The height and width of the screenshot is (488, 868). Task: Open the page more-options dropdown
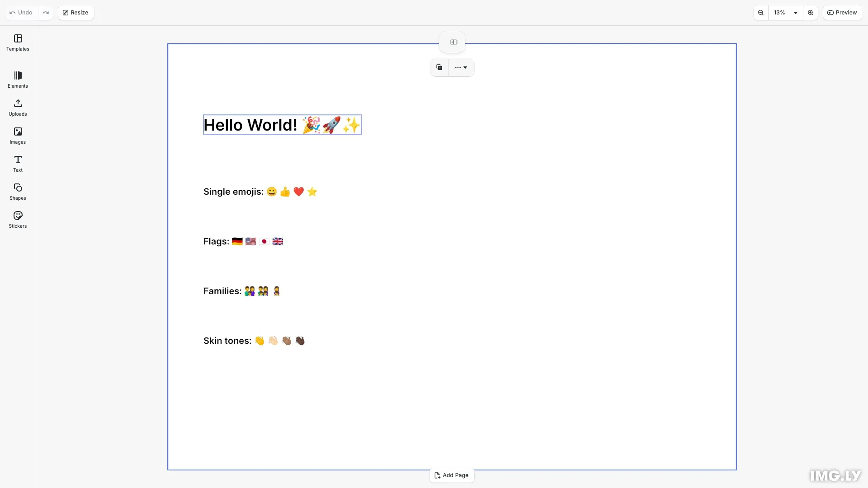click(460, 67)
